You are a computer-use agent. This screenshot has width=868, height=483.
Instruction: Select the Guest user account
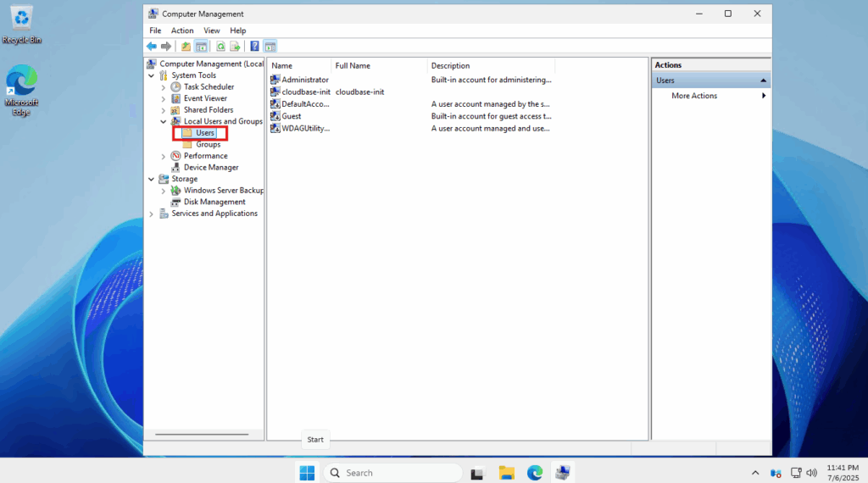click(291, 116)
